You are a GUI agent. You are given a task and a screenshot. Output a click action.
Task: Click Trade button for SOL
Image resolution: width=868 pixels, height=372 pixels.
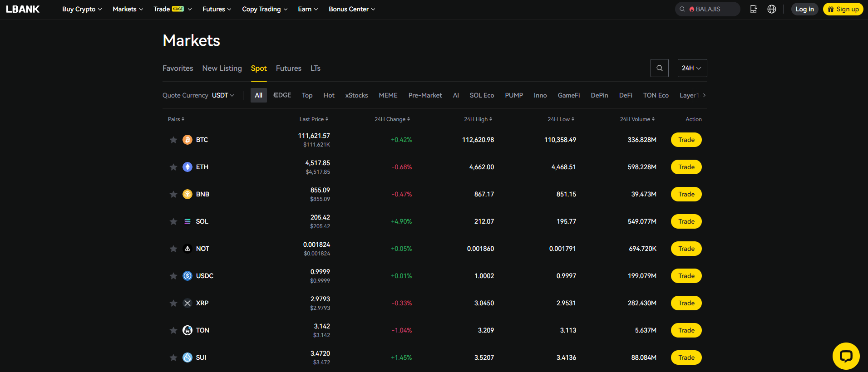(686, 221)
